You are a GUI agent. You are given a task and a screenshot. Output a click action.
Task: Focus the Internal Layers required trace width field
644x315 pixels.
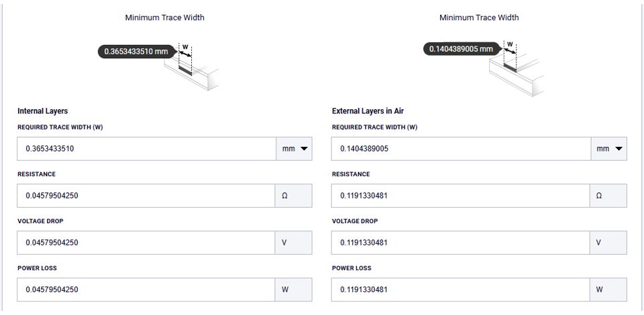click(x=146, y=149)
